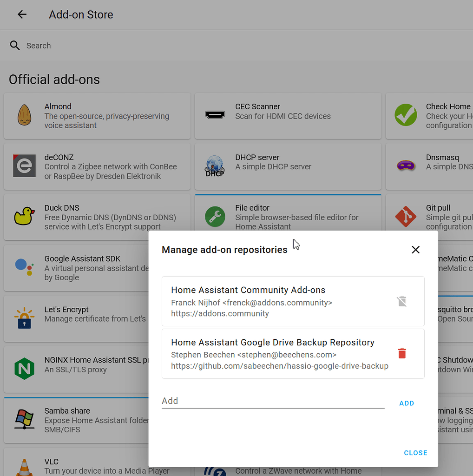Screen dimensions: 473x476
Task: Open the Duck DNS duck icon
Action: pyautogui.click(x=24, y=216)
